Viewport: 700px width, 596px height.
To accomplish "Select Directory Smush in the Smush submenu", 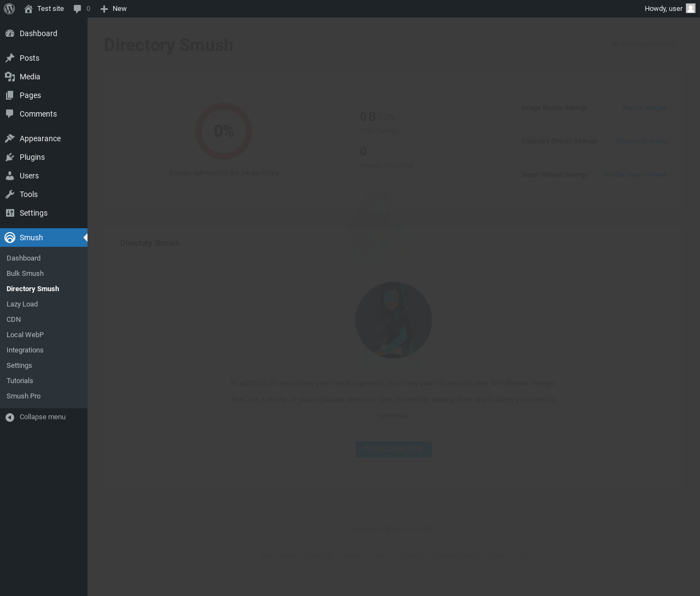I will (33, 289).
